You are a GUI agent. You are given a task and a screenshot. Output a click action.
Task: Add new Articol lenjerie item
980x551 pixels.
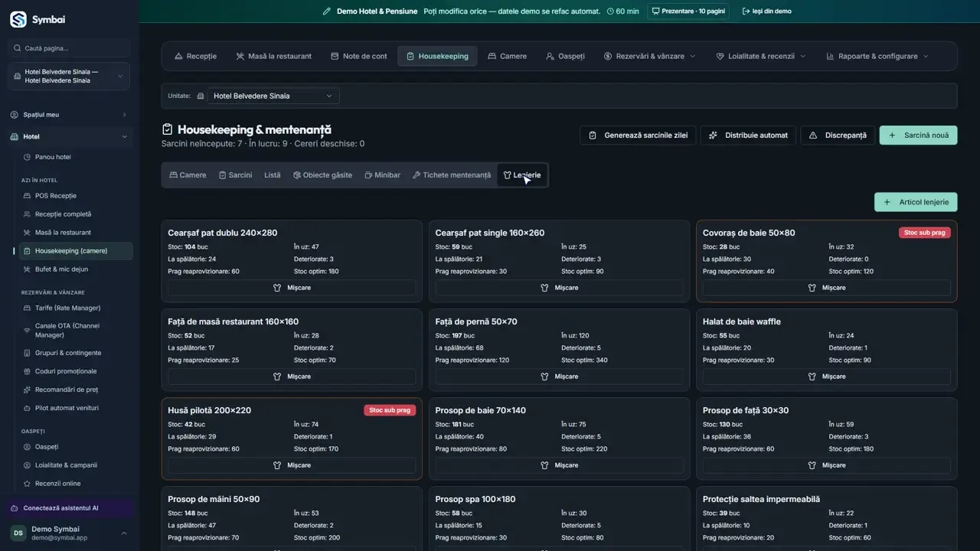916,202
